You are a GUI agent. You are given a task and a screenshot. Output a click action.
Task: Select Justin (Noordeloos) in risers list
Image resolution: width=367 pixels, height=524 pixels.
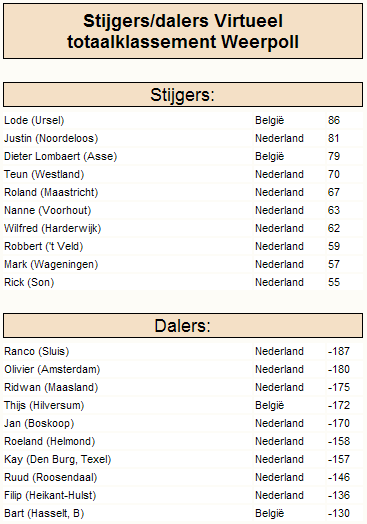[51, 138]
